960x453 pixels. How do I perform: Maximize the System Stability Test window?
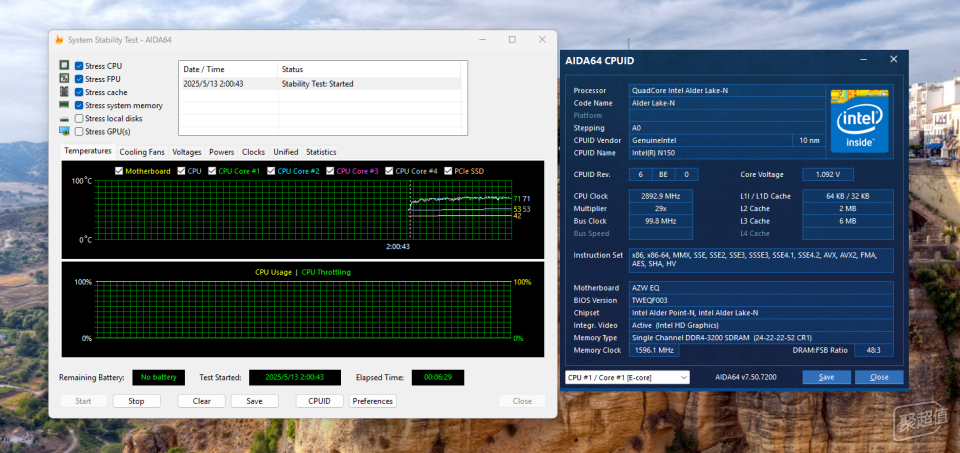pyautogui.click(x=512, y=40)
